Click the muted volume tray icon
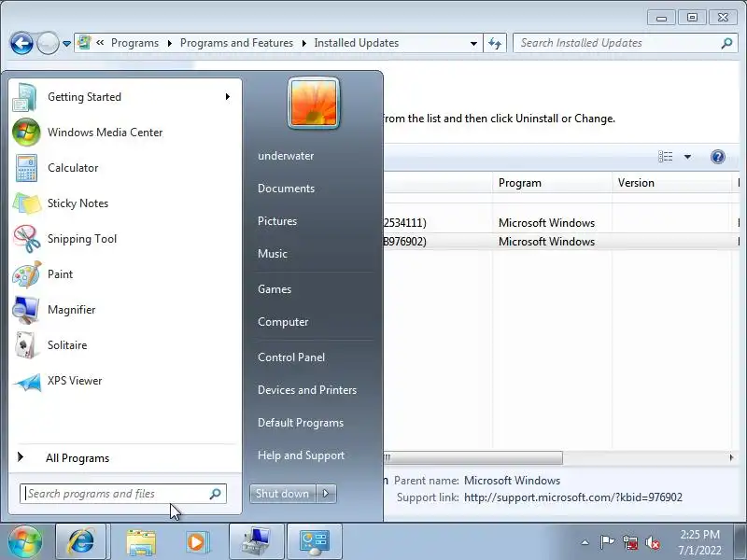 (x=652, y=542)
